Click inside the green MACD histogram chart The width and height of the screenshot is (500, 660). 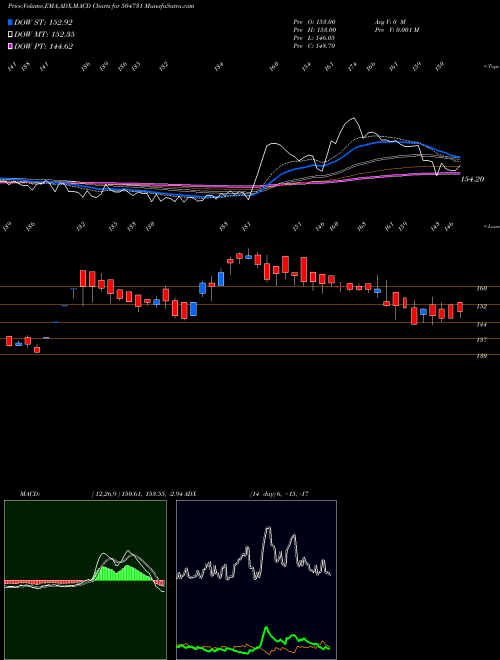(85, 580)
